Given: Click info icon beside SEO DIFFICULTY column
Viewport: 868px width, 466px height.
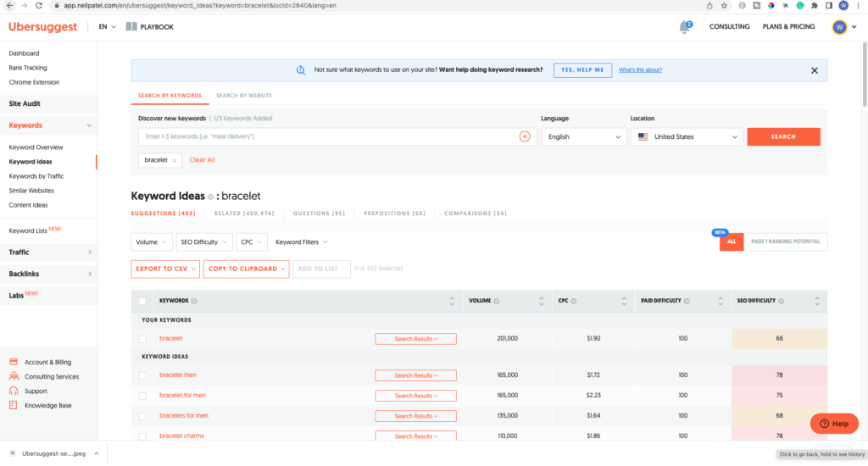Looking at the screenshot, I should coord(781,301).
